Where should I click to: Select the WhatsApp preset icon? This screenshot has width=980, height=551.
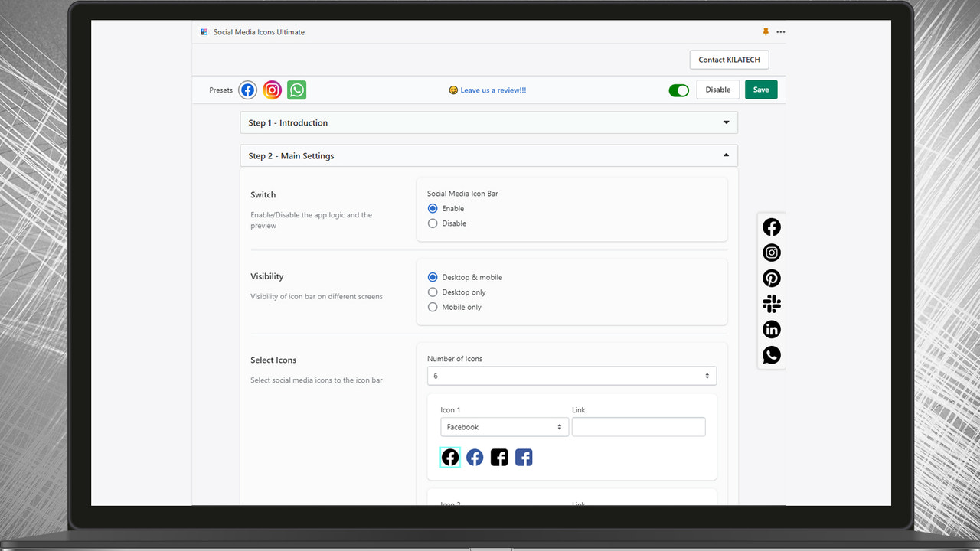296,90
